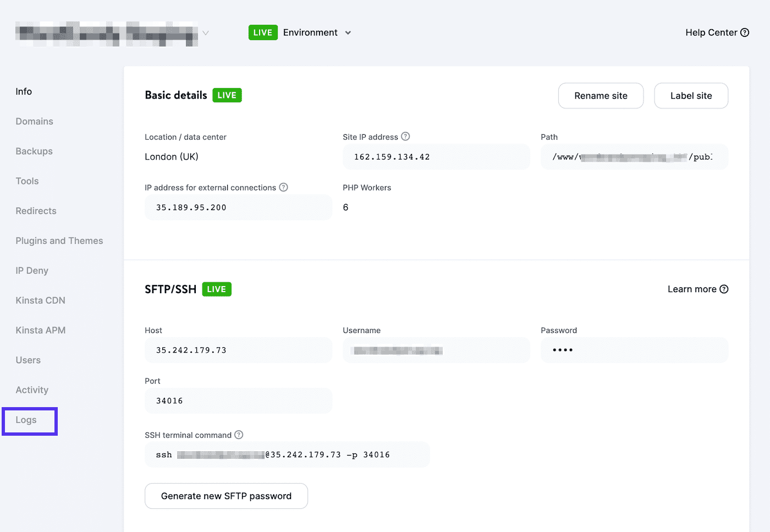This screenshot has width=770, height=532.
Task: Expand the site name dropdown chevron
Action: [x=206, y=33]
